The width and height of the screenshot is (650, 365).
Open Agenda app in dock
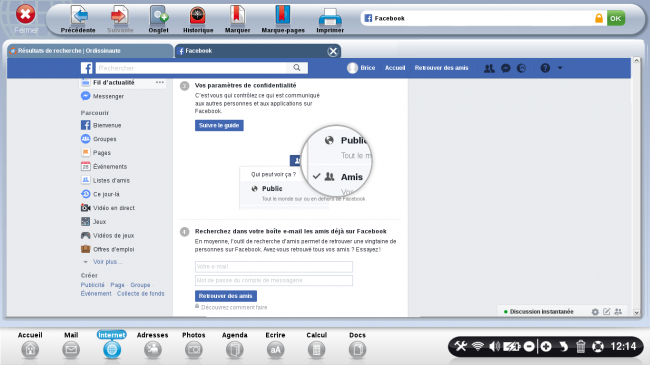point(235,350)
